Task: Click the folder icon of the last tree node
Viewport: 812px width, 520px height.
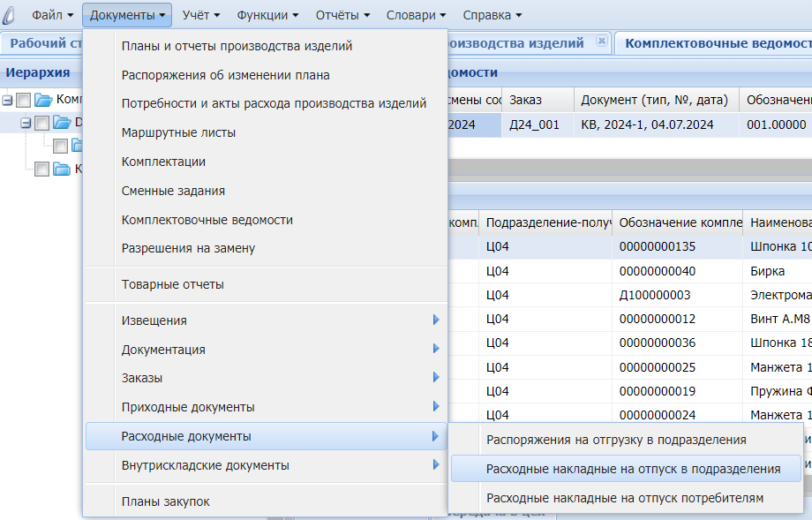Action: pos(61,169)
